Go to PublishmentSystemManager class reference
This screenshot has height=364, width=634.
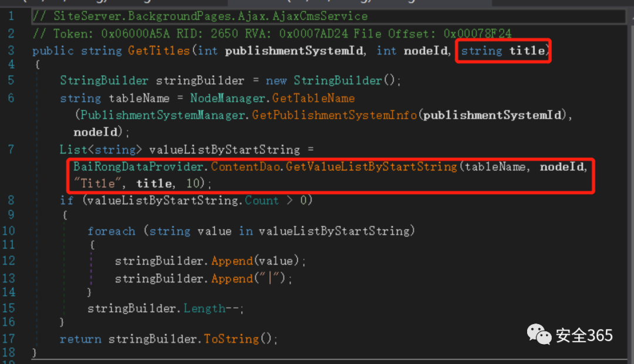click(163, 115)
